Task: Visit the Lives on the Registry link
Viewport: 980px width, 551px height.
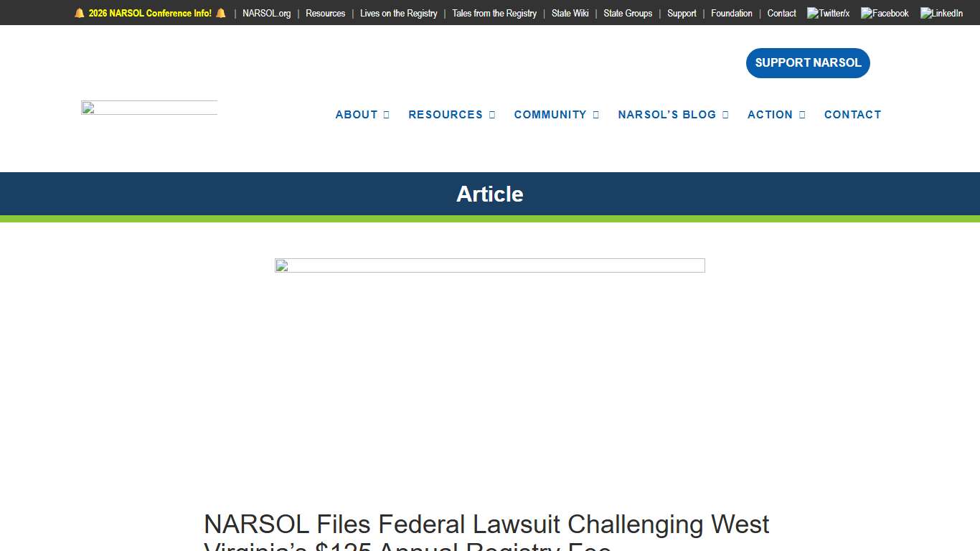Action: click(398, 13)
